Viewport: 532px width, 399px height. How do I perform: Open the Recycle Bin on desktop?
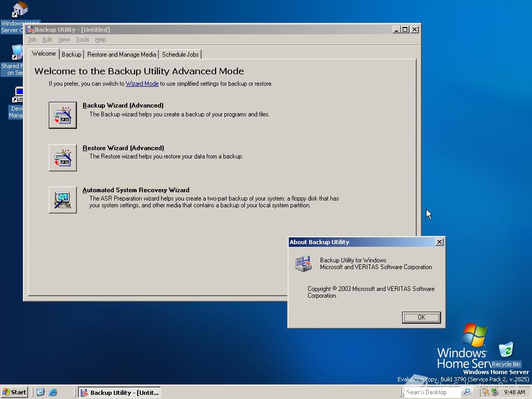click(x=506, y=354)
